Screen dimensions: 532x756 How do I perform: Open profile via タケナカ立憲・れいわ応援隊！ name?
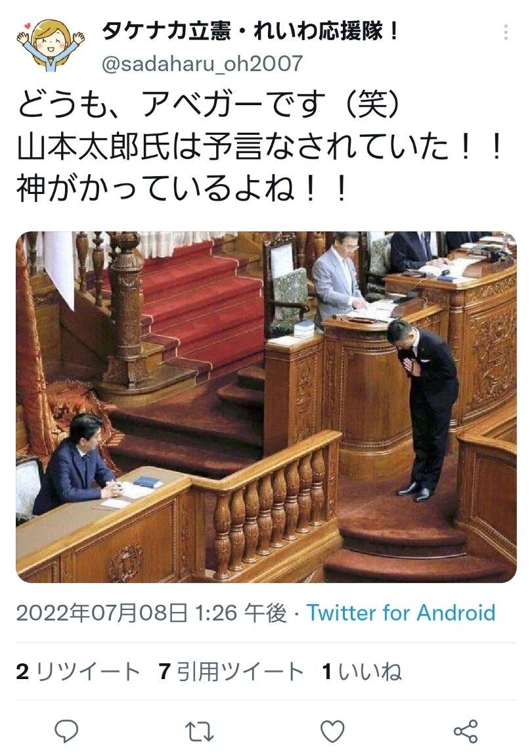tap(250, 32)
